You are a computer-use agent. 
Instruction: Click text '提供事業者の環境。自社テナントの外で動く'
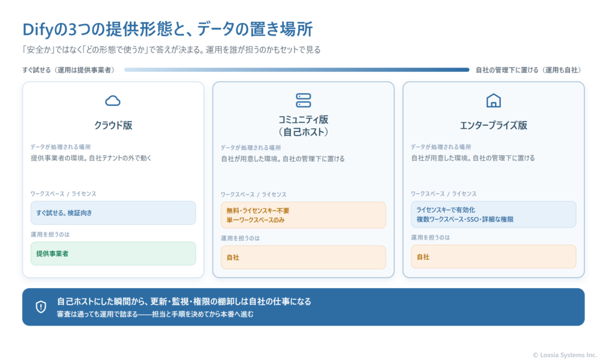(91, 158)
